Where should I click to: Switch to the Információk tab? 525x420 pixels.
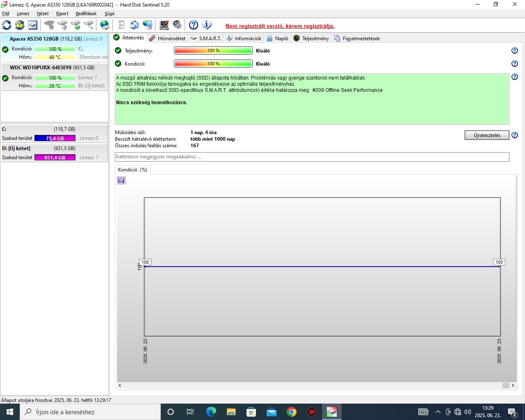244,38
